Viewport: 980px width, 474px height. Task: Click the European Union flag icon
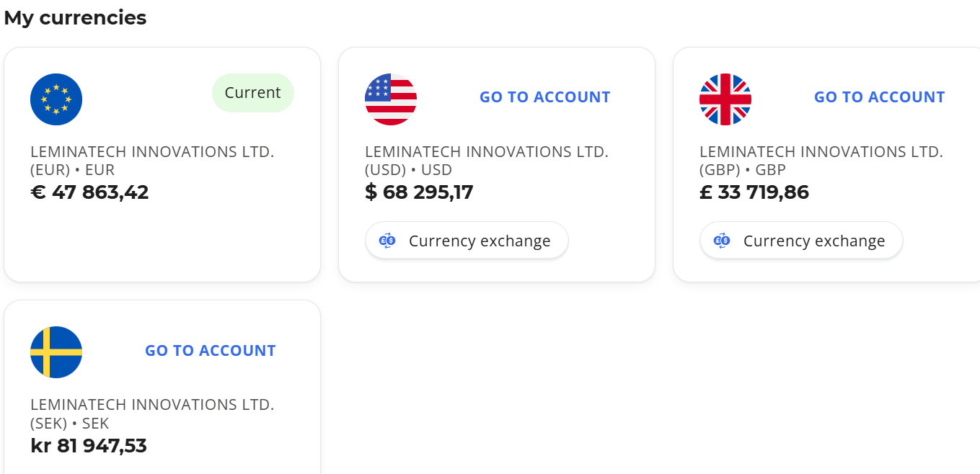click(x=56, y=99)
